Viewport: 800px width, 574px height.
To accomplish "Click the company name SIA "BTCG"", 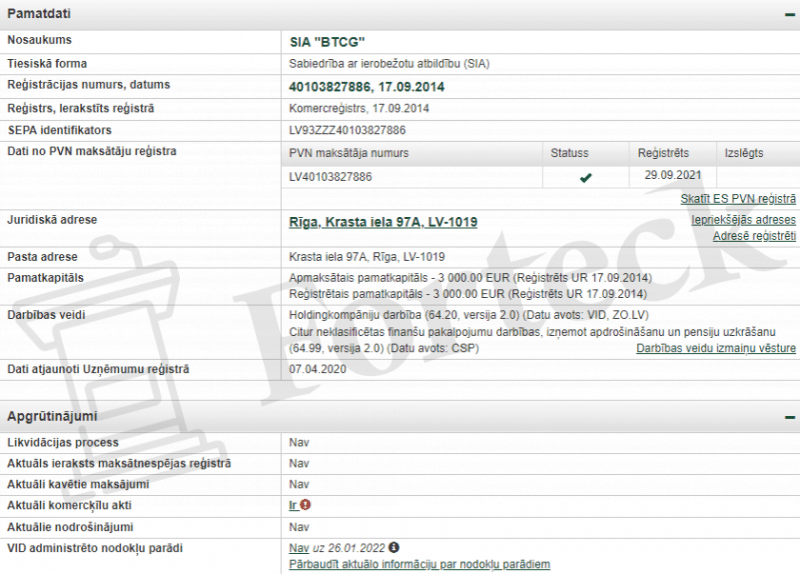I will [328, 42].
